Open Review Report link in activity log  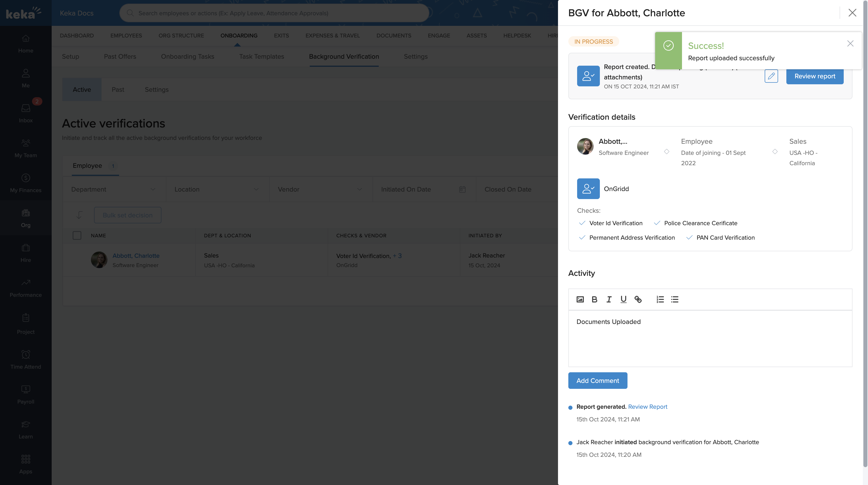(647, 406)
